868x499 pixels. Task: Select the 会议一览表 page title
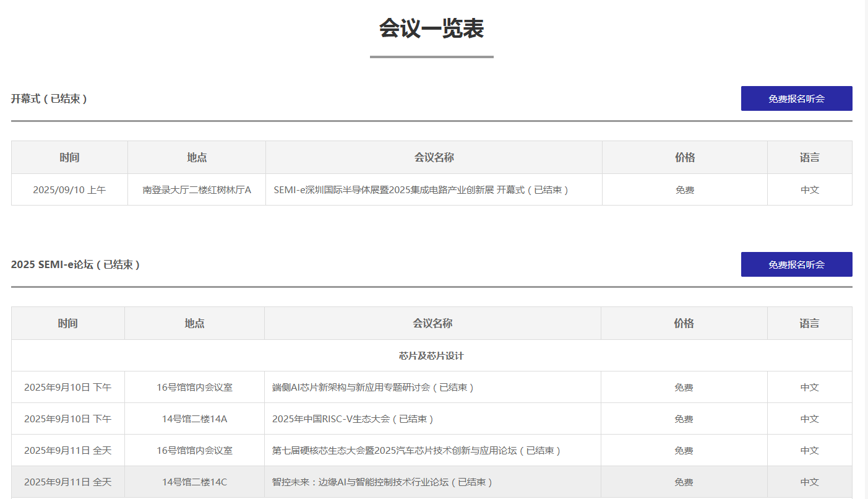coord(431,28)
